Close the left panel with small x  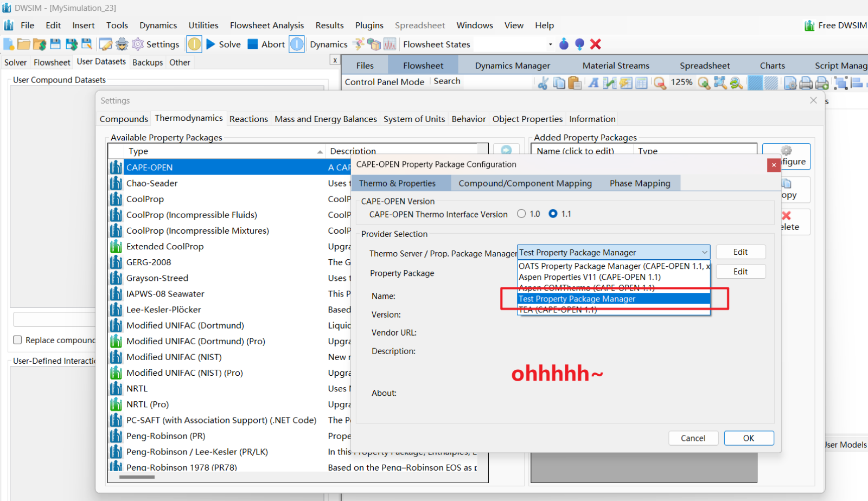pos(335,60)
